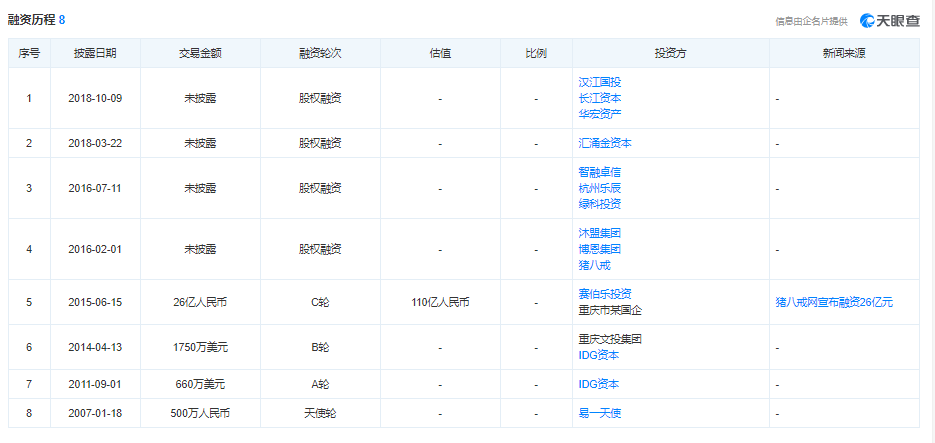Click amount cell 1750万美元

click(x=200, y=347)
